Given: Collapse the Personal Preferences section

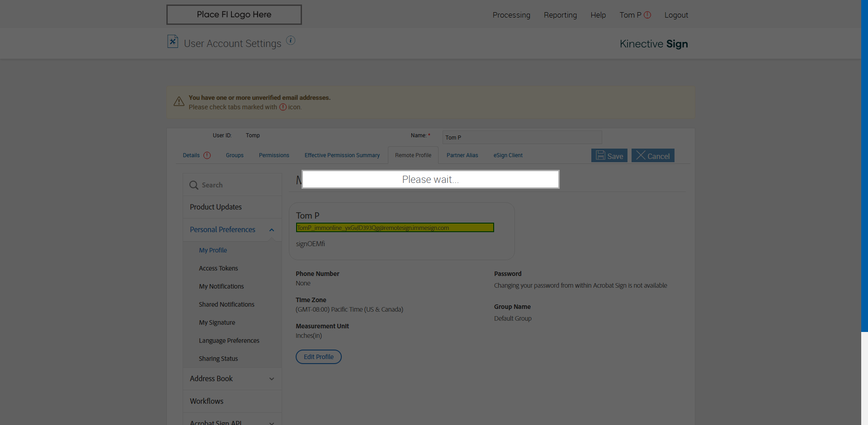Looking at the screenshot, I should pos(272,230).
